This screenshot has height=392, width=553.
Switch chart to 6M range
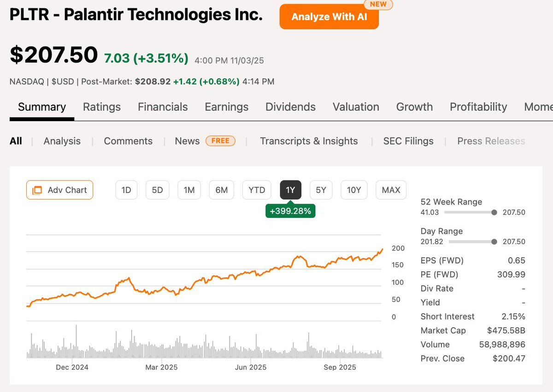222,190
